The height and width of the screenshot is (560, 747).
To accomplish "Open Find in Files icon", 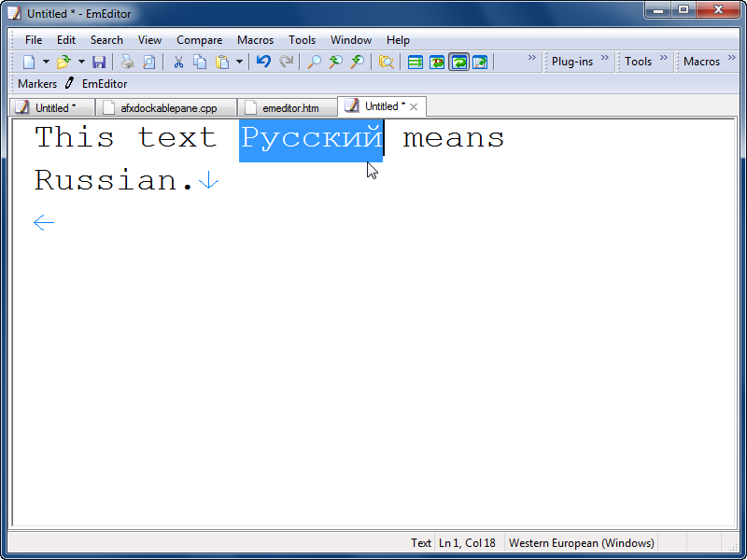I will pos(386,62).
